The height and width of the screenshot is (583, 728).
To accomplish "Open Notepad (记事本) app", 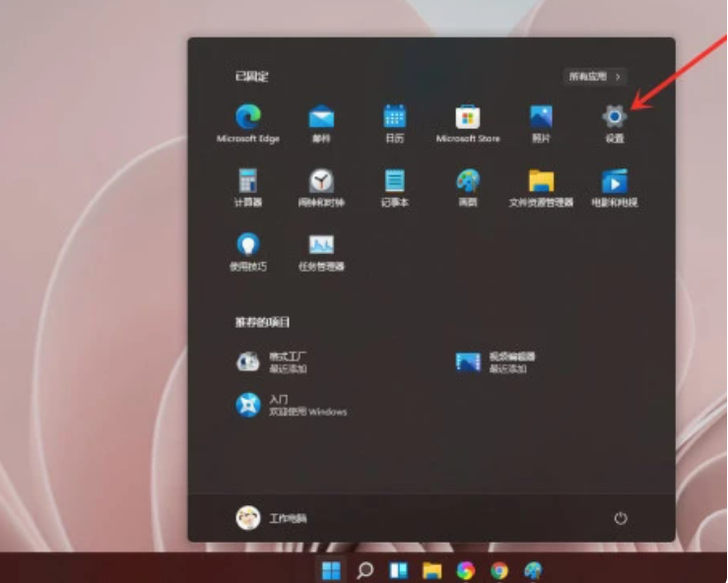I will (395, 187).
